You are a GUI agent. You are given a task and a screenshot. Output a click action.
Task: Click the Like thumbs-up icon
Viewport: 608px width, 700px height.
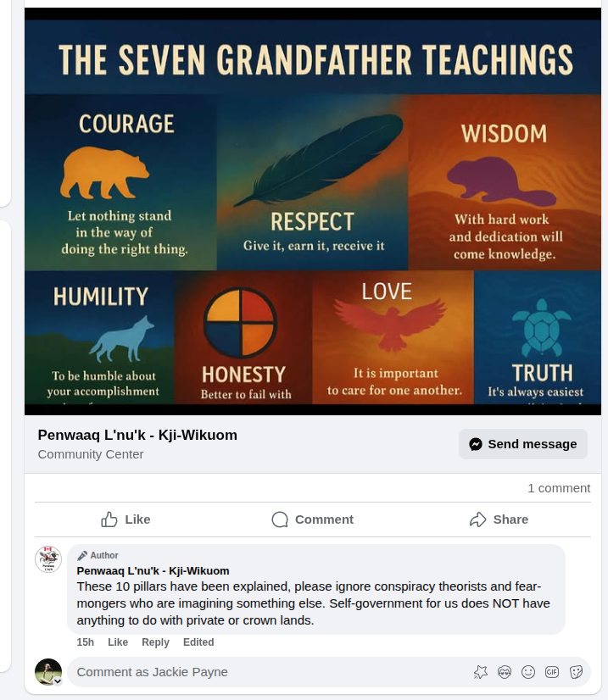click(x=109, y=519)
